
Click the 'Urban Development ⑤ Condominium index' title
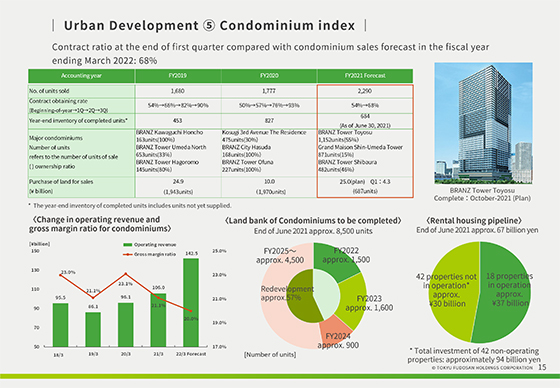(209, 25)
